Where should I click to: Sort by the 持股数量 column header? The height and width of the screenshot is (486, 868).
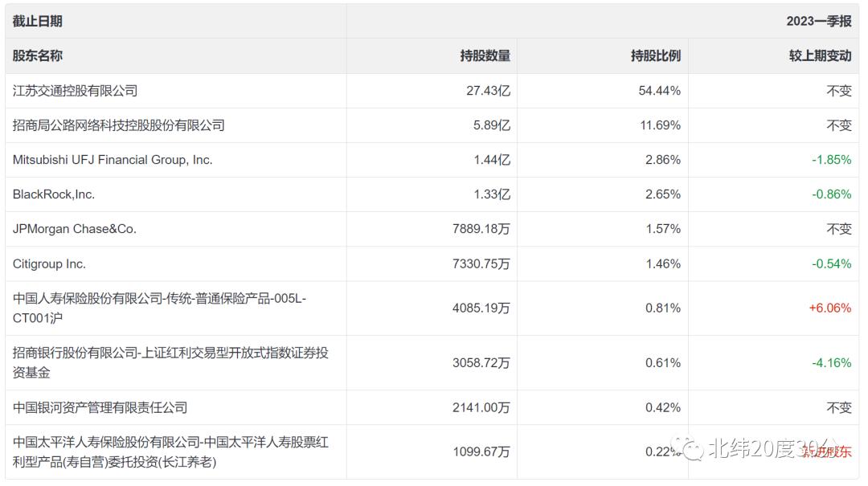[485, 56]
